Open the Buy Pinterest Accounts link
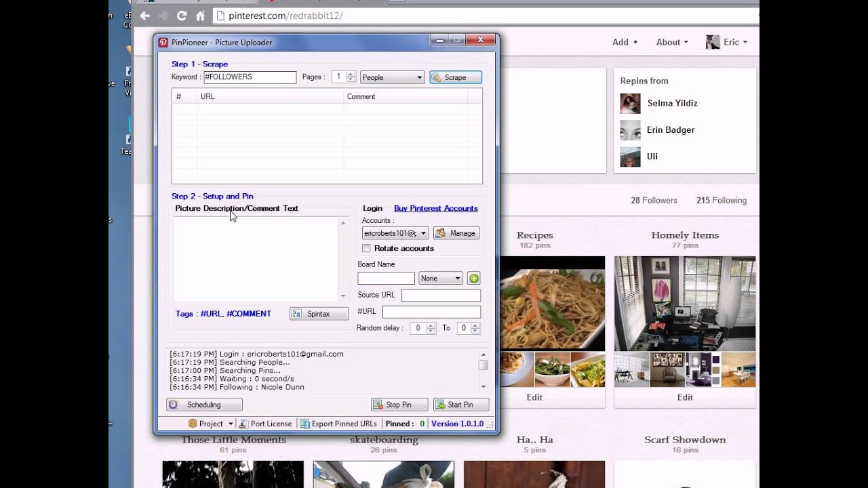The height and width of the screenshot is (488, 868). pyautogui.click(x=436, y=208)
